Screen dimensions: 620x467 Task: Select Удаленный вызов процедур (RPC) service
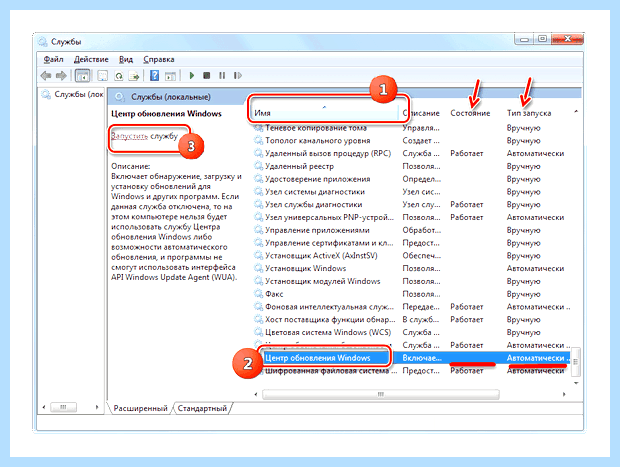click(x=328, y=153)
